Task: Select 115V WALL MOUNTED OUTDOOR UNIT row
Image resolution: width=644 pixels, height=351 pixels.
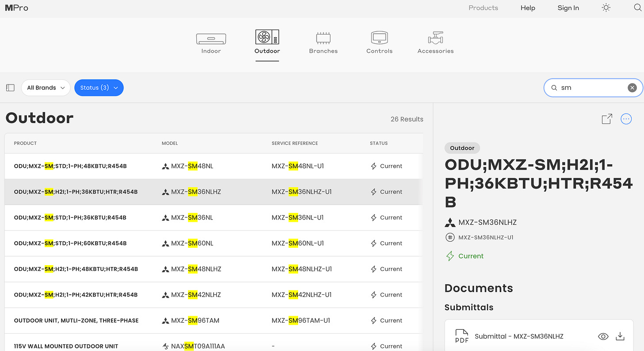Action: click(x=214, y=343)
